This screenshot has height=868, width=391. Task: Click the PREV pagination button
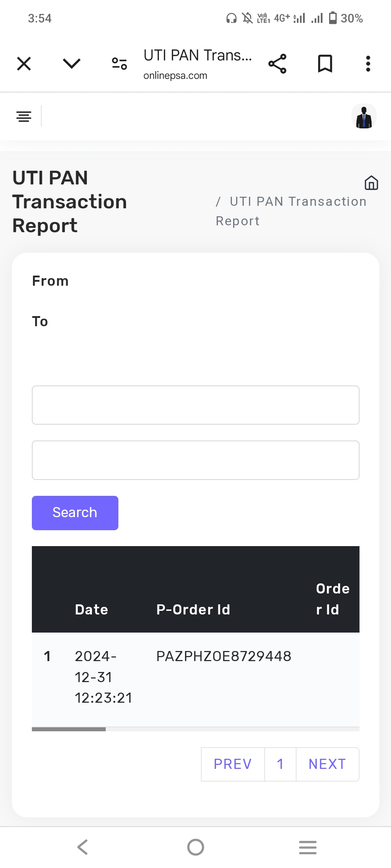[x=233, y=764]
